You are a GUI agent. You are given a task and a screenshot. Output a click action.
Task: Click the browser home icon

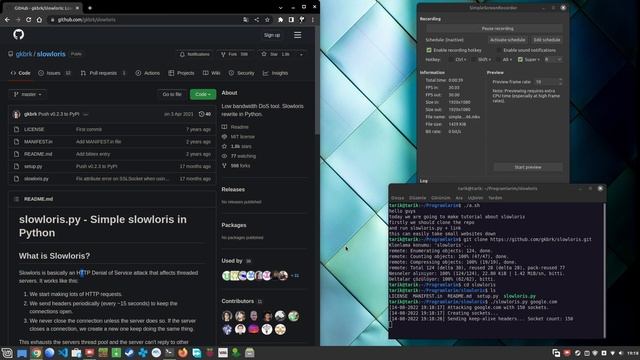(x=39, y=20)
